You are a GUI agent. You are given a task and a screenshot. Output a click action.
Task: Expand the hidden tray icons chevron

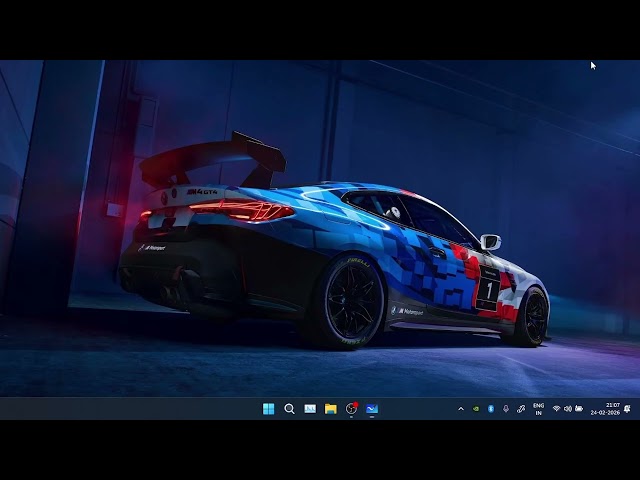[x=461, y=409]
